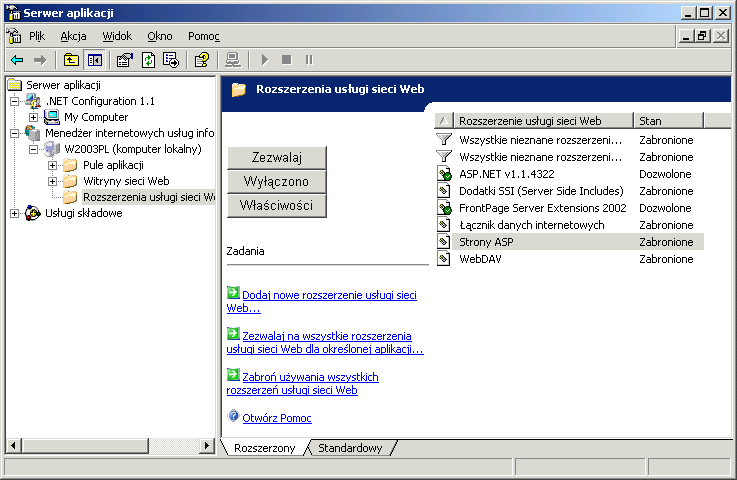Expand the Witryny sieci Web folder
This screenshot has height=480, width=737.
point(52,181)
